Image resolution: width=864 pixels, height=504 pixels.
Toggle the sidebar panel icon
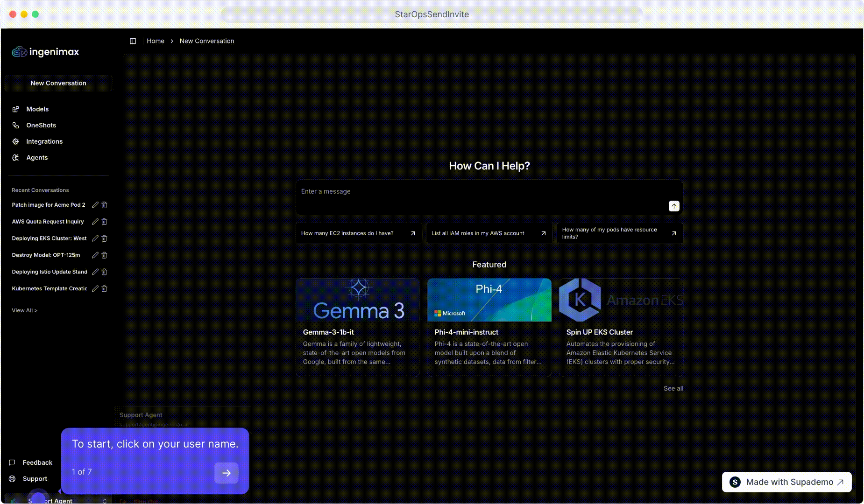(x=133, y=41)
